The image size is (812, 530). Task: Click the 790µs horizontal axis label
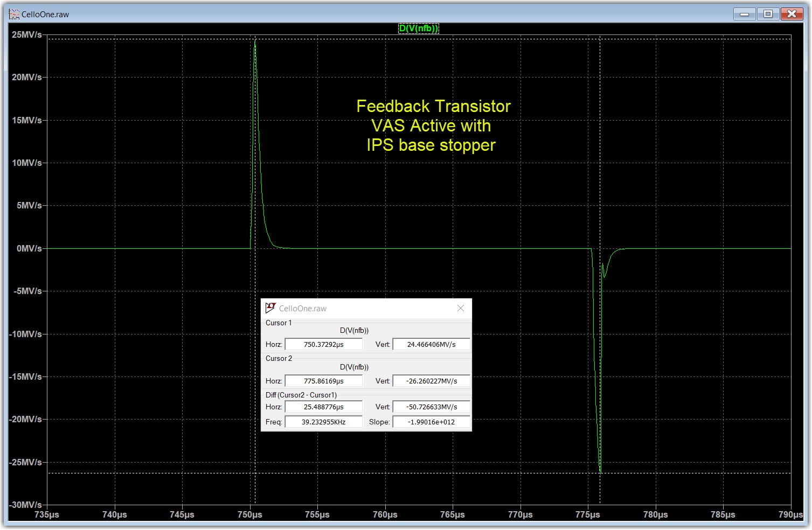coord(790,514)
